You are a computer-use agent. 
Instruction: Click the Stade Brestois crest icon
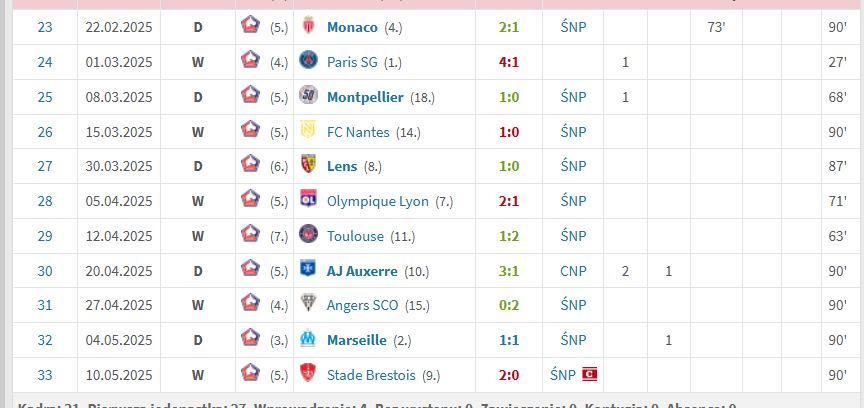[x=308, y=373]
